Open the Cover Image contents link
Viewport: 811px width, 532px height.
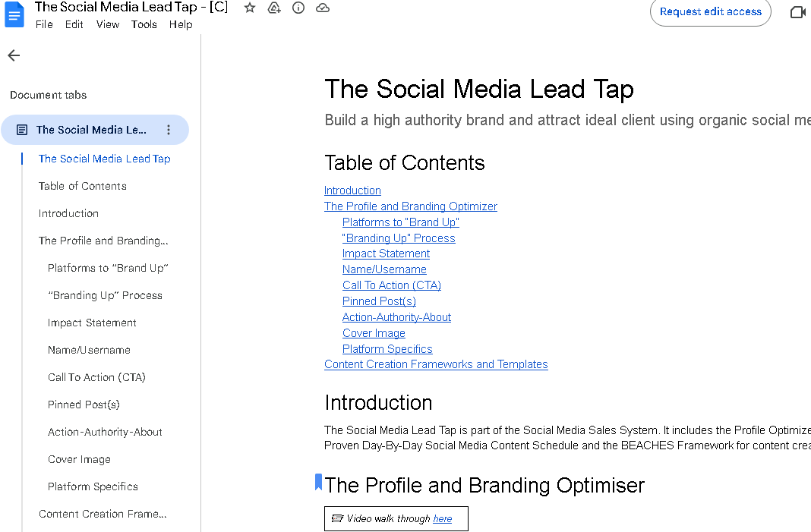[374, 333]
